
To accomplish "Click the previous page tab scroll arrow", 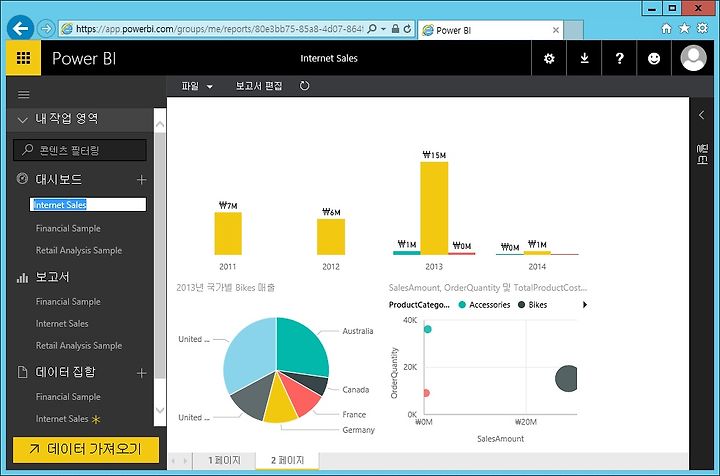I will point(173,460).
